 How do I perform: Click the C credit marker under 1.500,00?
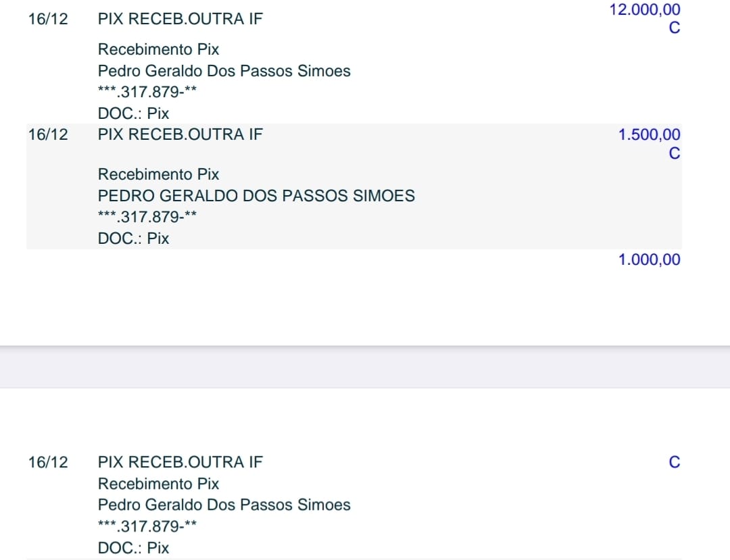pos(674,154)
